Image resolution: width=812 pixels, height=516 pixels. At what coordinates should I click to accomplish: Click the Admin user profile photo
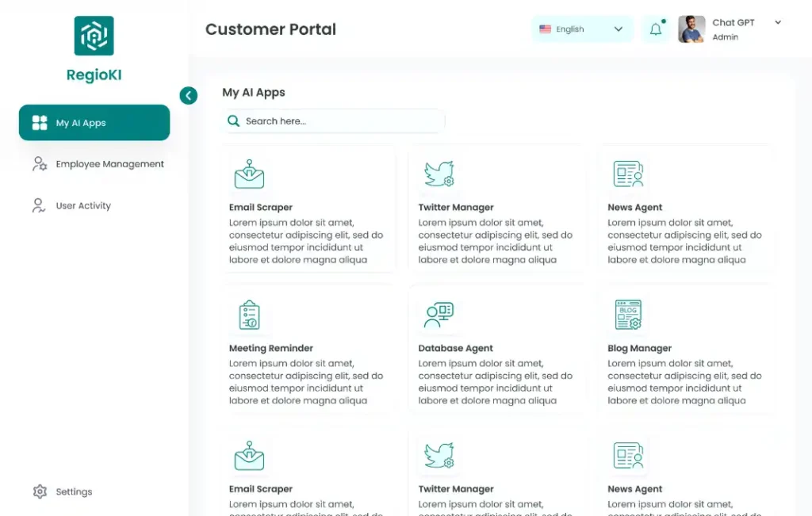pyautogui.click(x=691, y=29)
